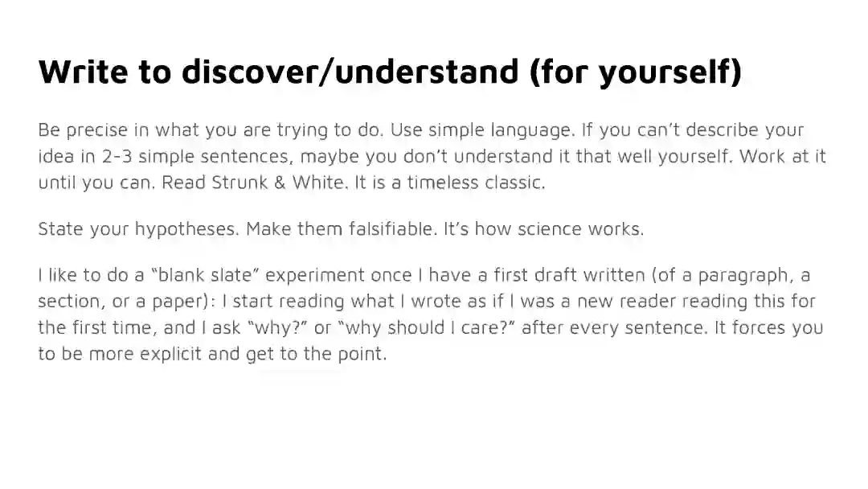Click the slide title heading
This screenshot has height=489, width=868.
point(390,72)
